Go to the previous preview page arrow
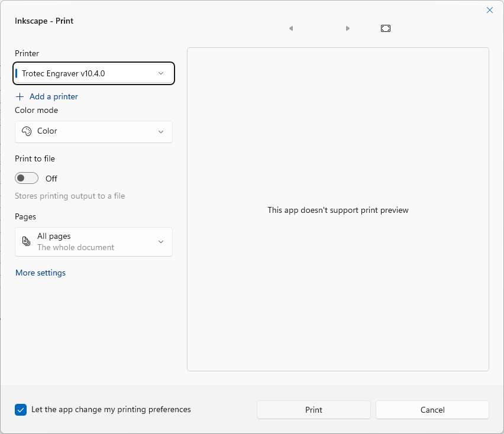The width and height of the screenshot is (504, 434). click(x=291, y=28)
